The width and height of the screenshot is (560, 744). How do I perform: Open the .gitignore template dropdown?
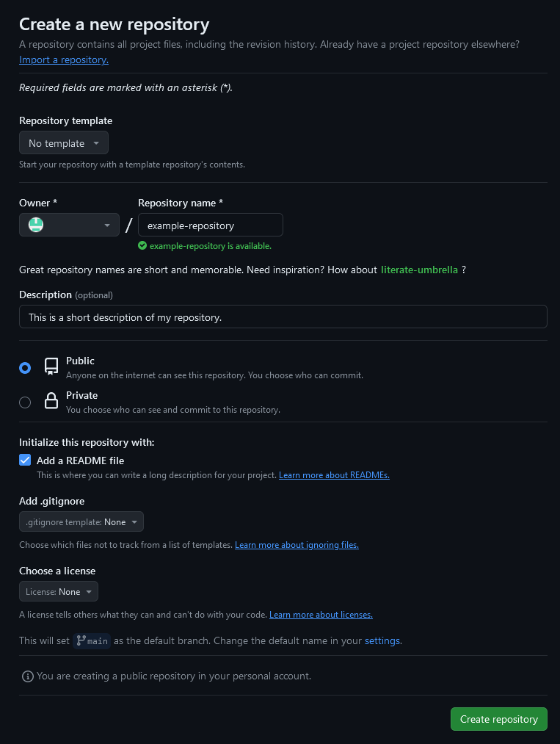(x=81, y=521)
